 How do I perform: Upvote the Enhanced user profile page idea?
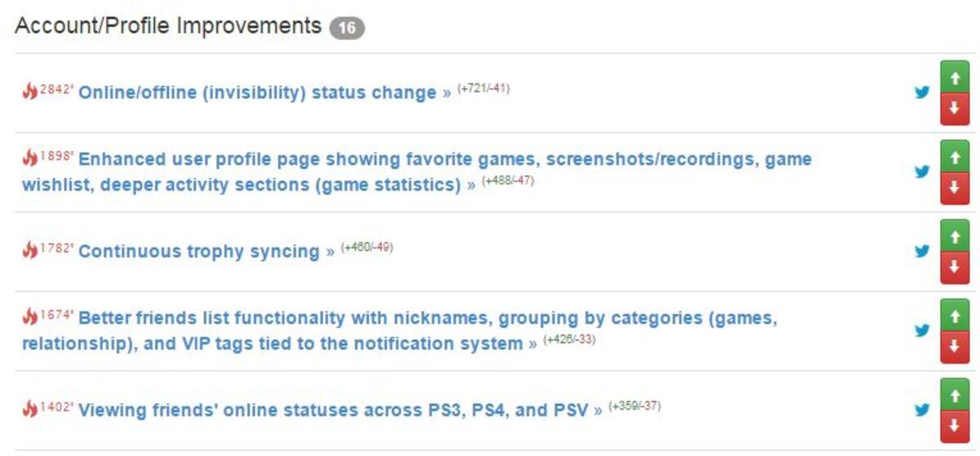point(955,156)
